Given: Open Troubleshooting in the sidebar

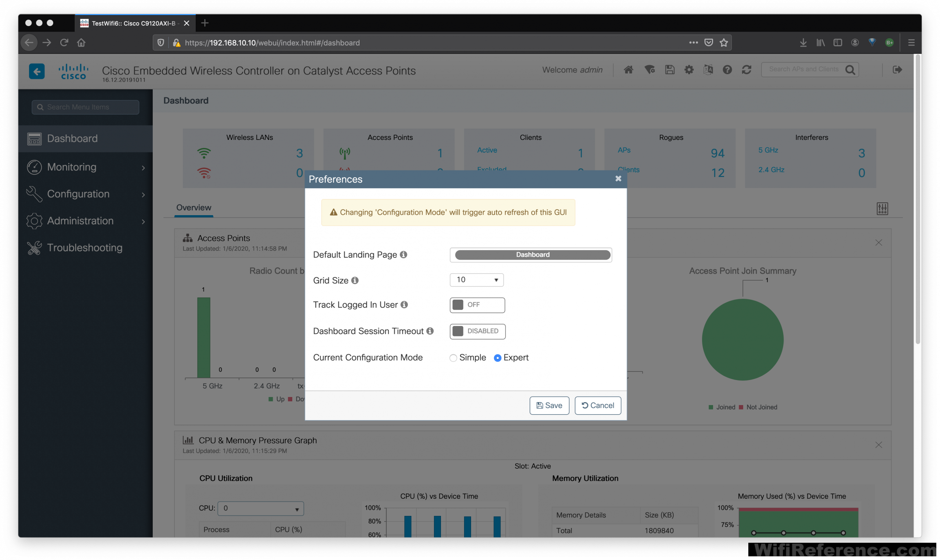Looking at the screenshot, I should pos(86,248).
